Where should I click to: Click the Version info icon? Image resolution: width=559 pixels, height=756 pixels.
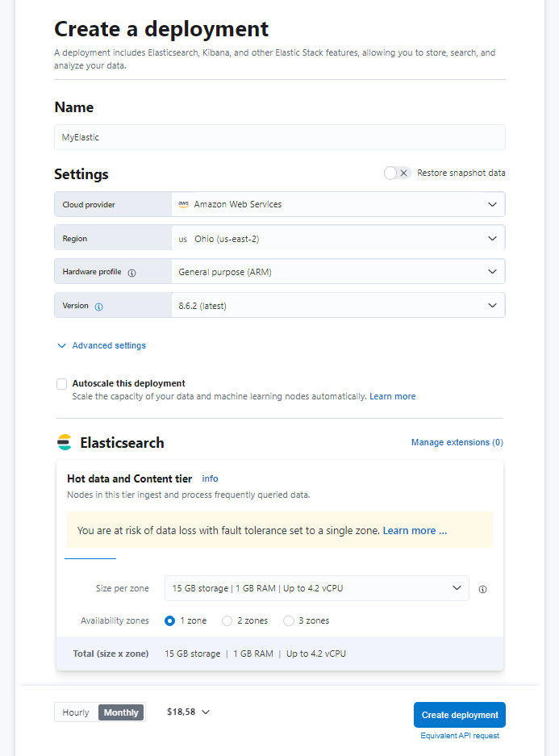[x=99, y=307]
